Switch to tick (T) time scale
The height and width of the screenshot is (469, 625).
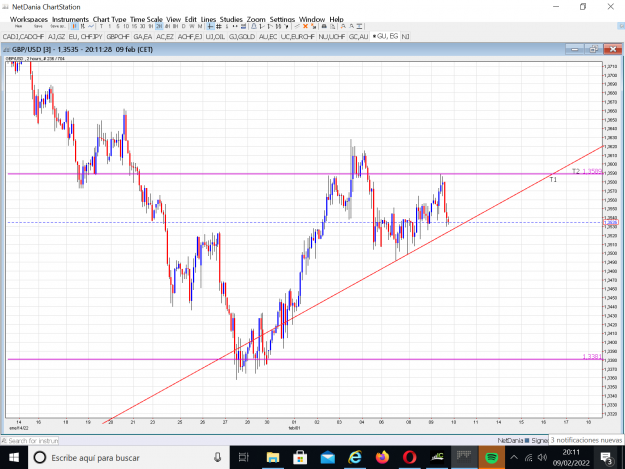101,26
